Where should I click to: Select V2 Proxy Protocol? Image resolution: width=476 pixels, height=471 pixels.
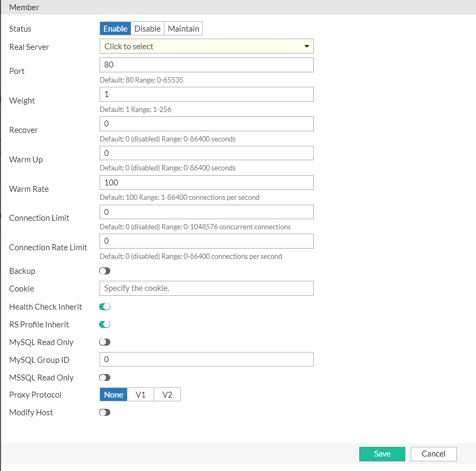click(167, 394)
